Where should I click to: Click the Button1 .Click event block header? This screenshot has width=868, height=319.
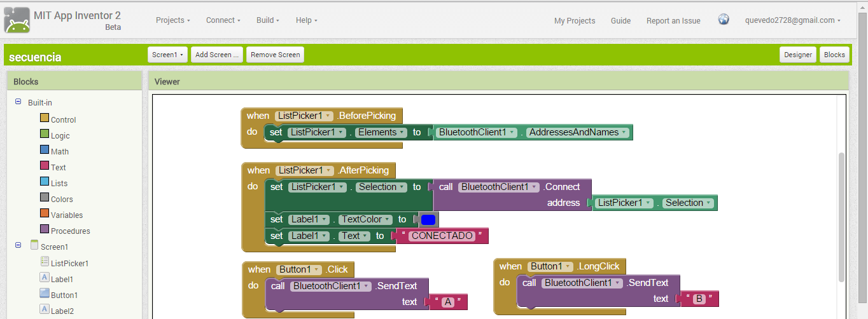298,269
